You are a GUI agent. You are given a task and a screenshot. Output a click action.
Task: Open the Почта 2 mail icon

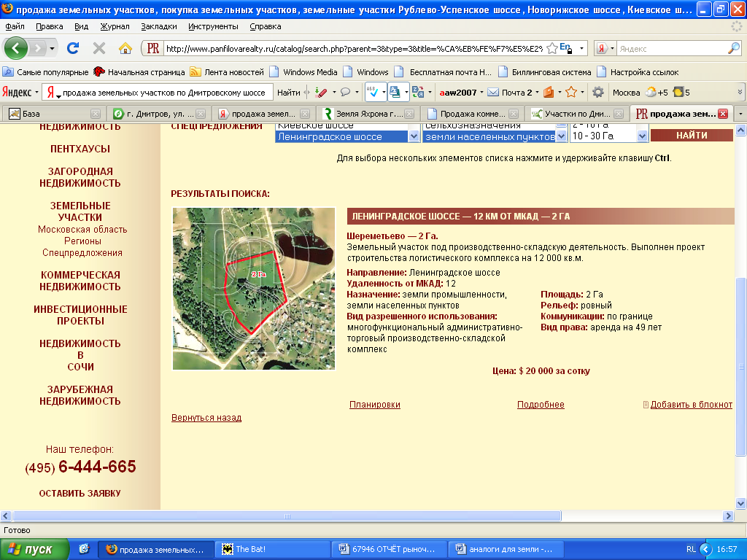[493, 93]
